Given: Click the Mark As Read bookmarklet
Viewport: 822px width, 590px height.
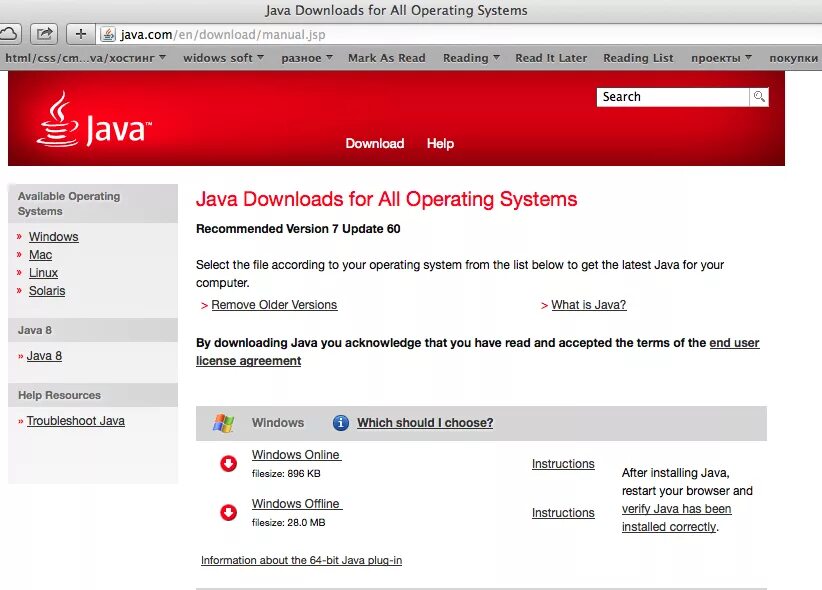Looking at the screenshot, I should tap(387, 58).
